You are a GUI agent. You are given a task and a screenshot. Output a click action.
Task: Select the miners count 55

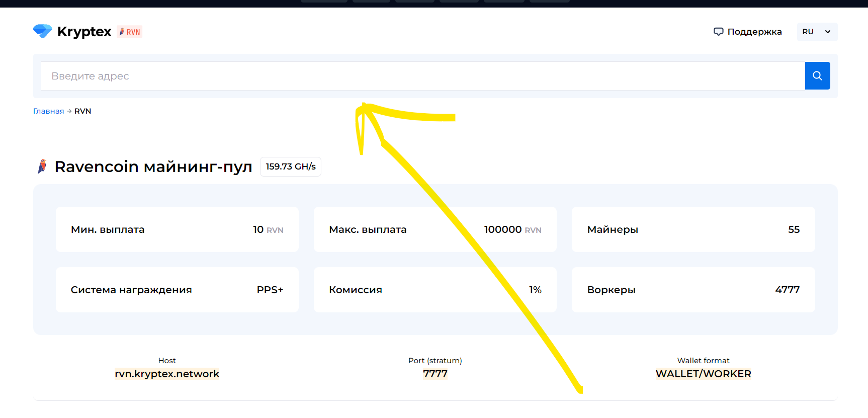coord(794,229)
